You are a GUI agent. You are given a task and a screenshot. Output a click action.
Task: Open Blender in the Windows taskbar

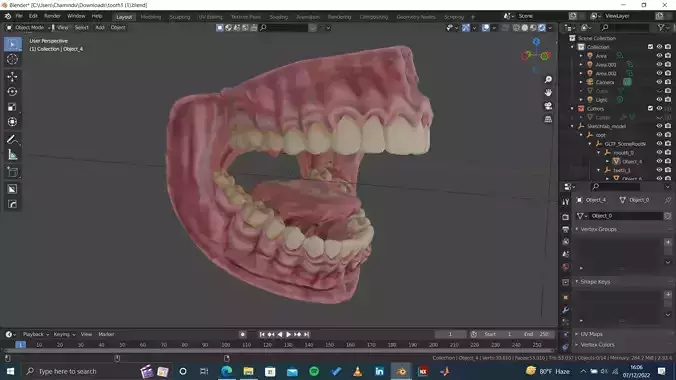[x=401, y=371]
